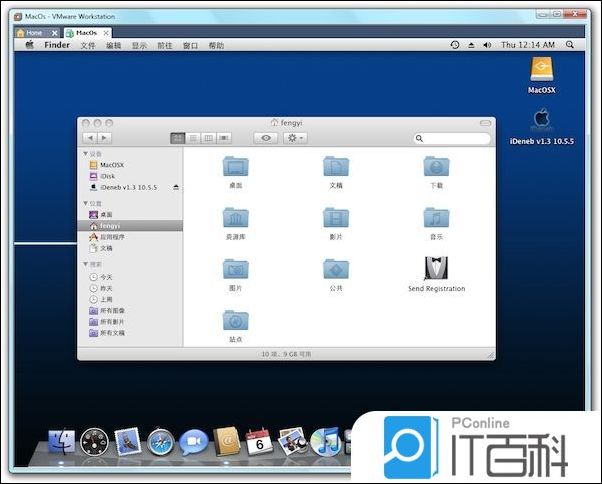This screenshot has width=602, height=484.
Task: Open Safari from the Dock
Action: click(161, 441)
